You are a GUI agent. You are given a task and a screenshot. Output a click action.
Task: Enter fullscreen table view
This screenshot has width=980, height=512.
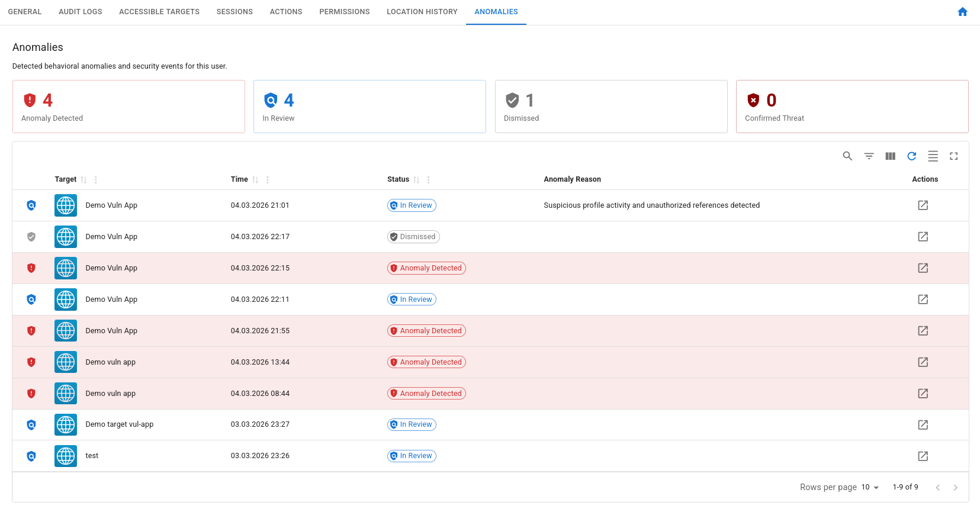click(x=953, y=156)
